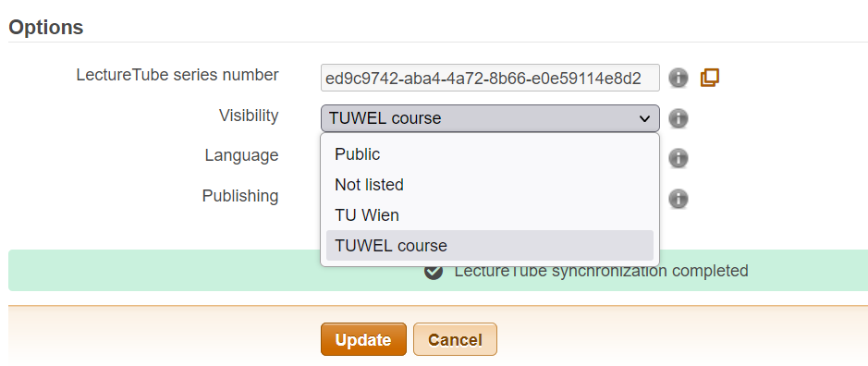Copy the LectureTube series number
This screenshot has width=868, height=366.
coord(710,78)
